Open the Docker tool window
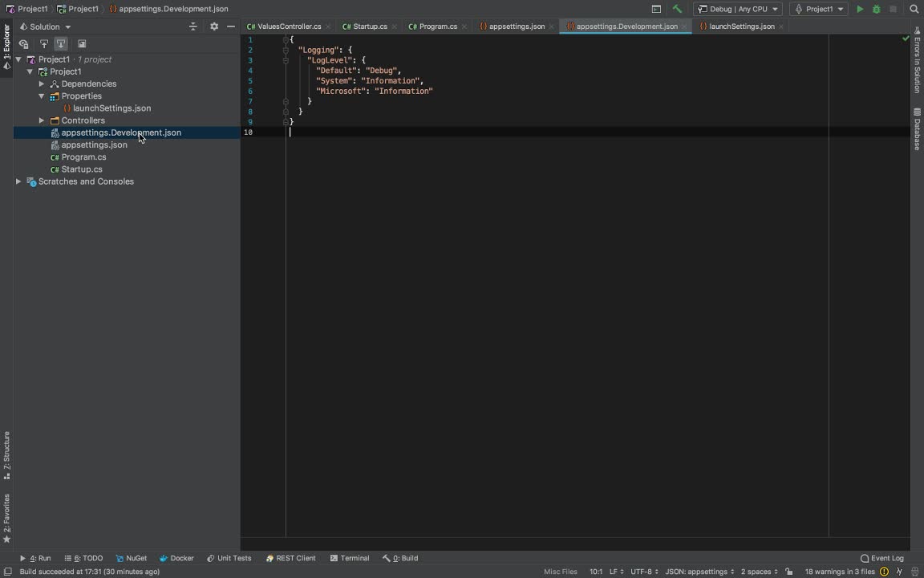Screen dimensions: 924x578 176,558
